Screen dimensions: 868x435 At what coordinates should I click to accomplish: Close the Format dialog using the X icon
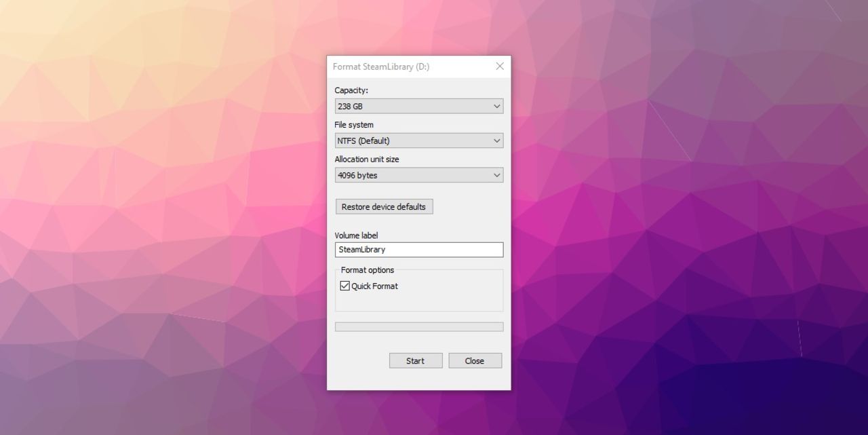[x=500, y=67]
